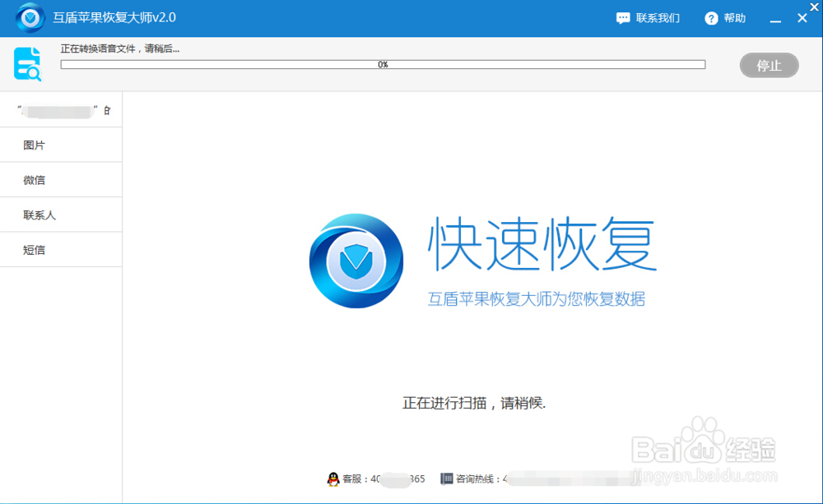Click the 互盾苹果恢复大师为您恢复数据 slogan
The image size is (823, 504).
point(537,299)
